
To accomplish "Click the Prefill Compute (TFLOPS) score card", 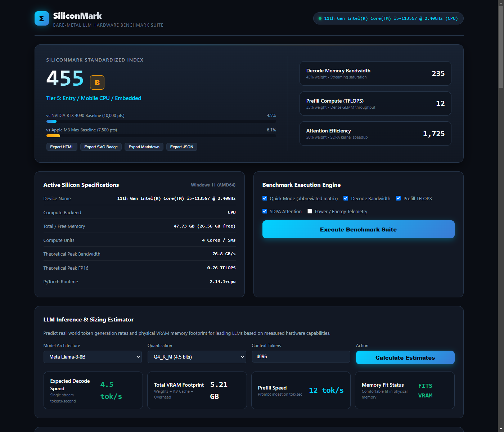I will 375,104.
